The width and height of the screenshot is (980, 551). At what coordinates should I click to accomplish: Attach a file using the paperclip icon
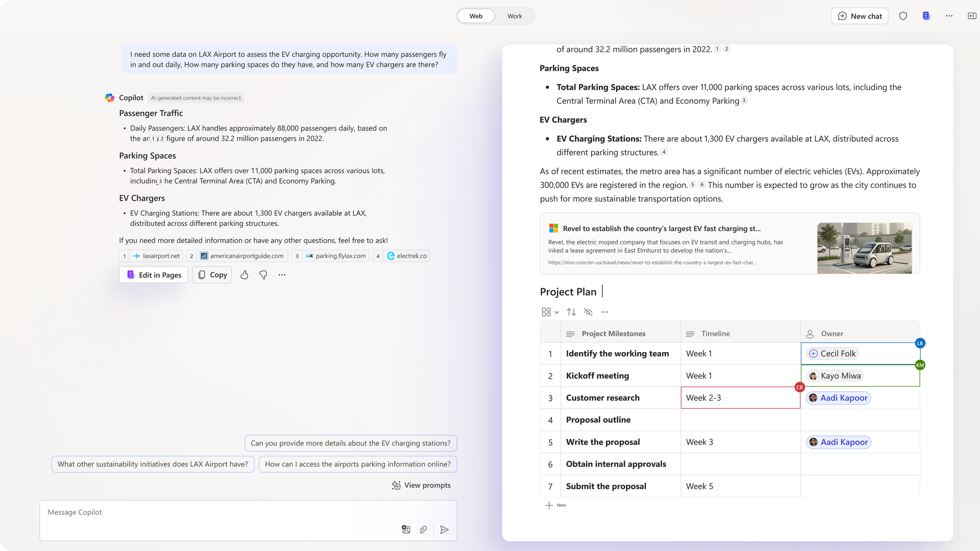(x=423, y=530)
